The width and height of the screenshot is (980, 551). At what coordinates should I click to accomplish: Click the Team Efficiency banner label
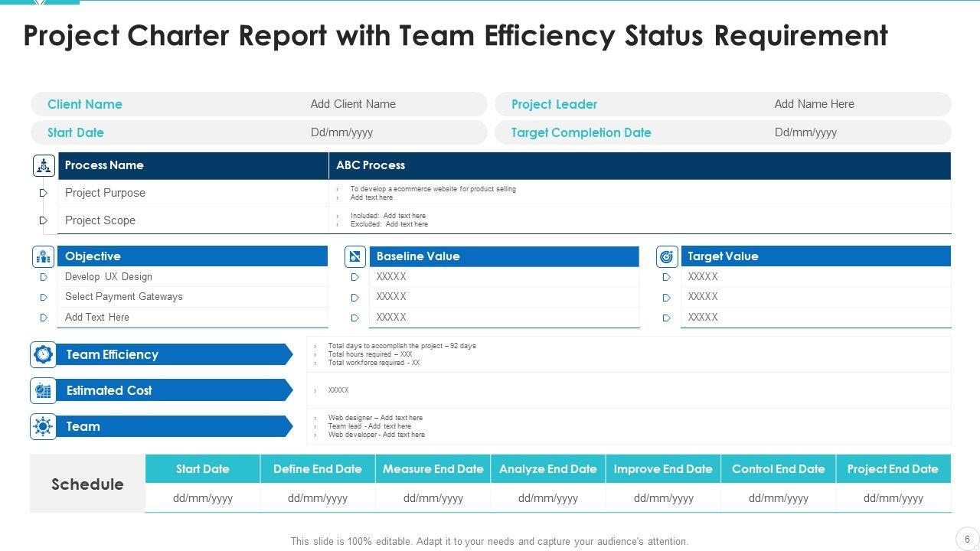point(113,354)
